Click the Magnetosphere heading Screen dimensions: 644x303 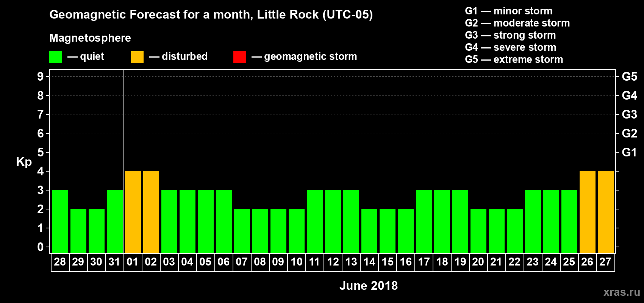(90, 38)
